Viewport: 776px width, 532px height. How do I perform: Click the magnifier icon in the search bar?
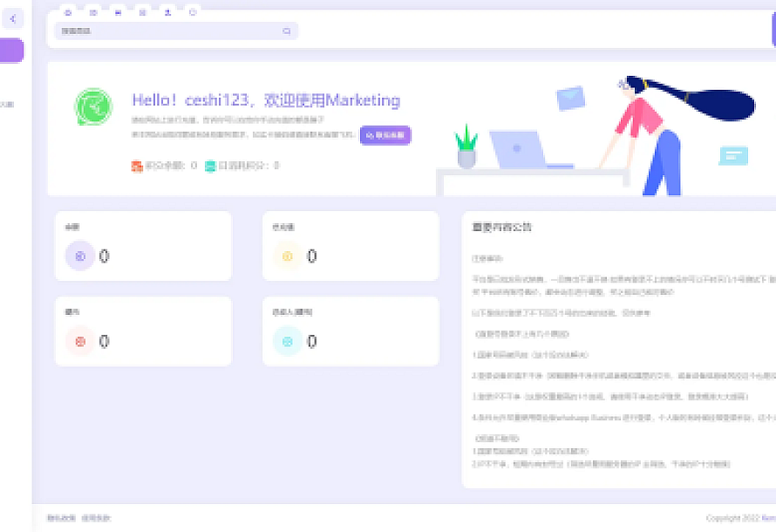(287, 31)
